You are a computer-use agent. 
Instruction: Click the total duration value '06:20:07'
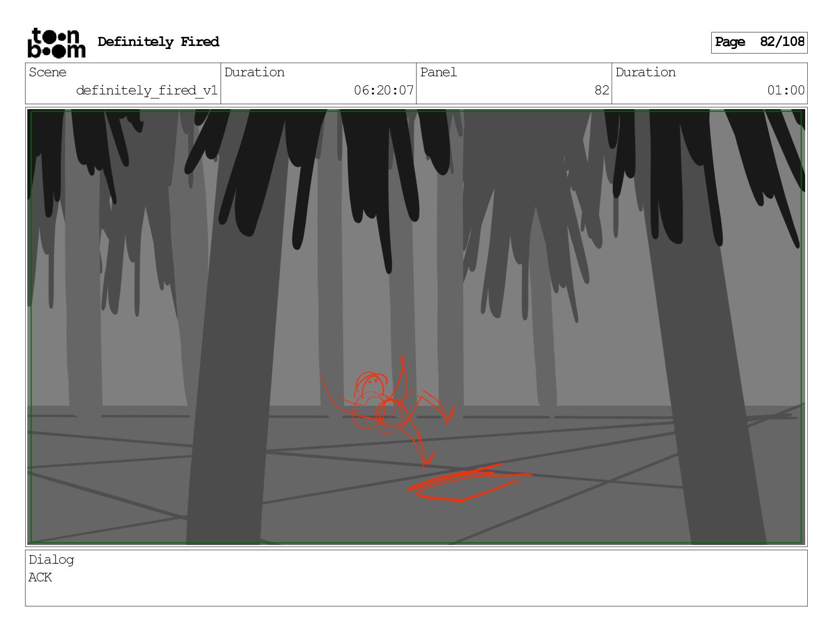coord(384,90)
